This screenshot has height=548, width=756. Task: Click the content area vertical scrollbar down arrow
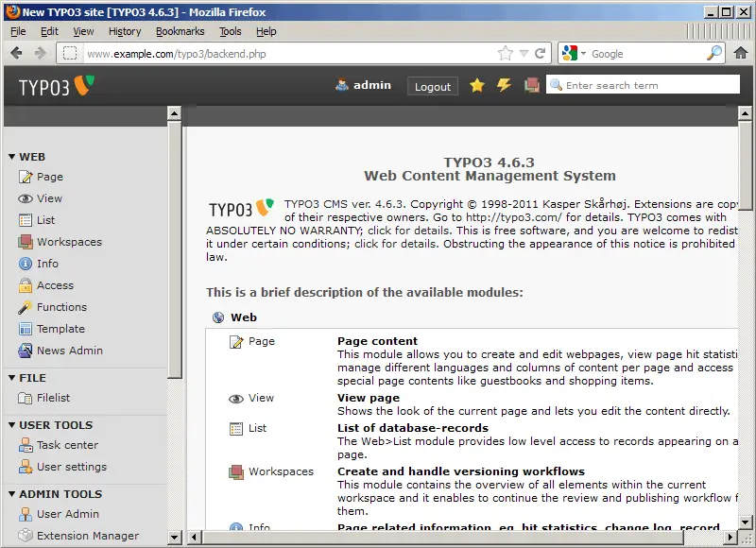click(745, 522)
